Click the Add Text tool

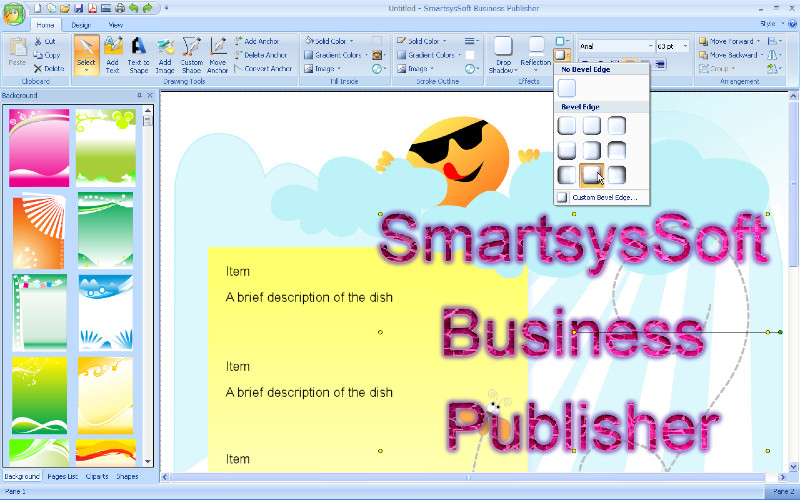113,55
